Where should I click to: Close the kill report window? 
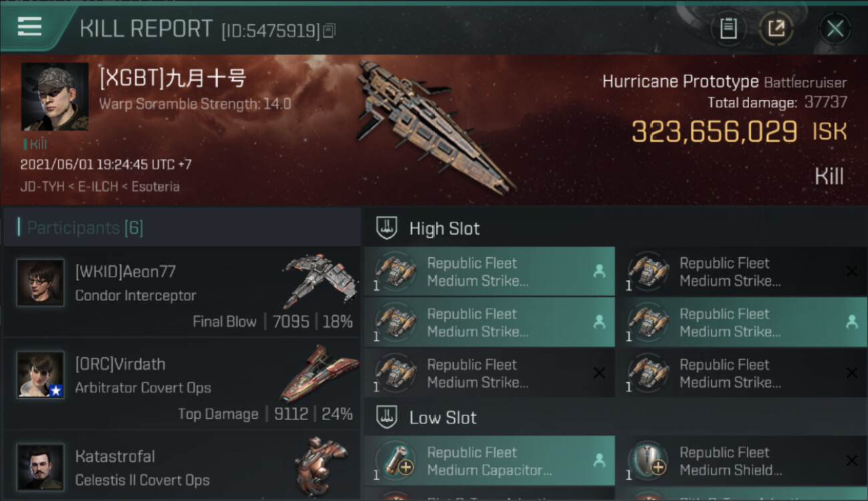pyautogui.click(x=835, y=29)
